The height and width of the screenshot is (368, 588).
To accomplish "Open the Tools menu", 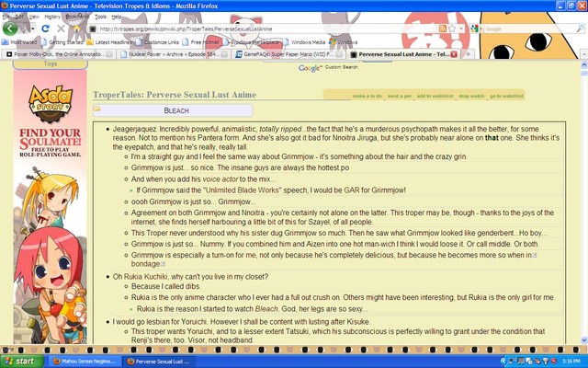I will point(100,17).
